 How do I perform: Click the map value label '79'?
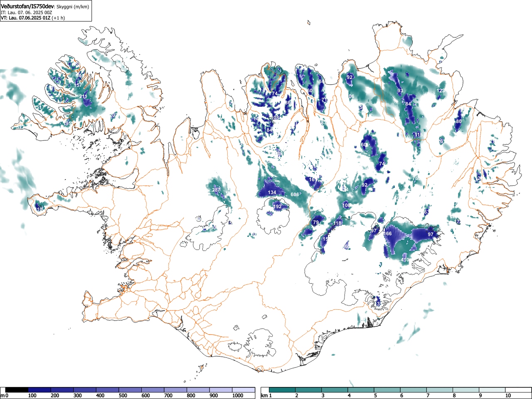coord(316,223)
